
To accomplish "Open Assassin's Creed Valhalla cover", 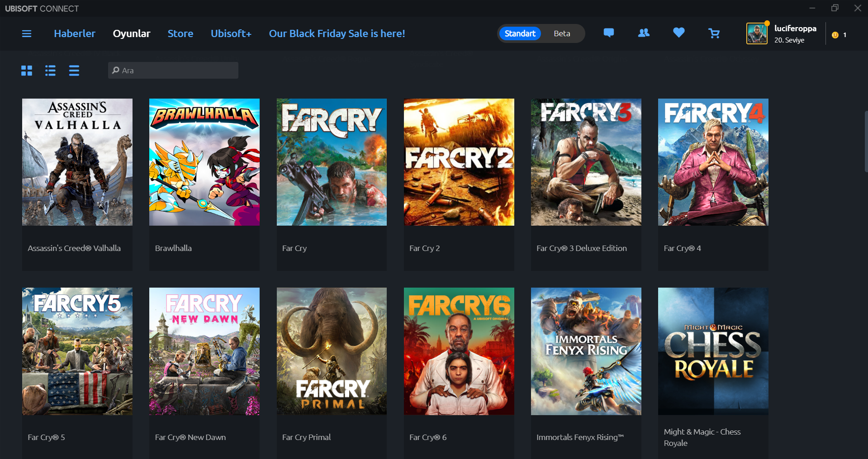I will pyautogui.click(x=77, y=162).
